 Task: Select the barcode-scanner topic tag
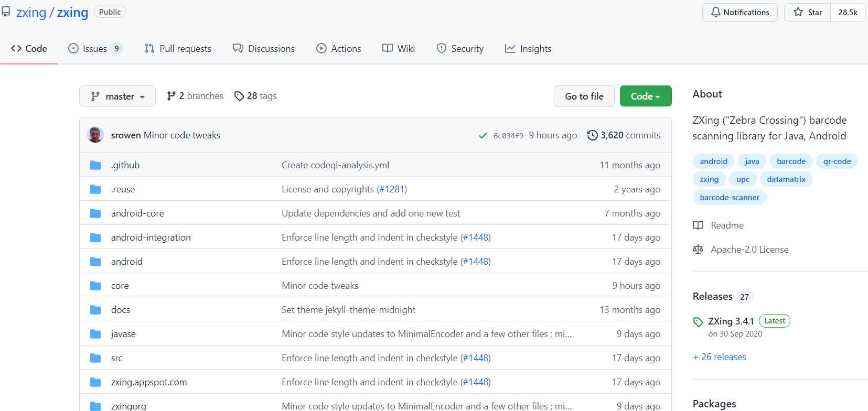tap(730, 198)
